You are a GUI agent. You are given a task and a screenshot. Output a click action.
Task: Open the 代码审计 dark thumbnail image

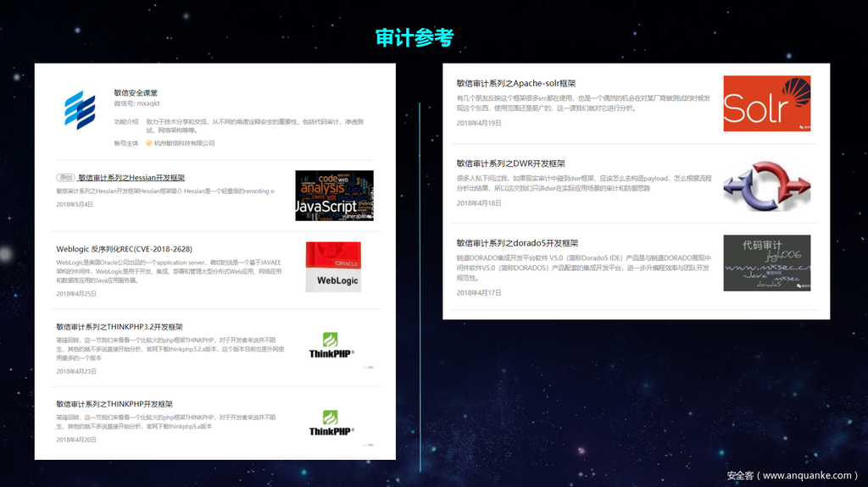tap(766, 263)
